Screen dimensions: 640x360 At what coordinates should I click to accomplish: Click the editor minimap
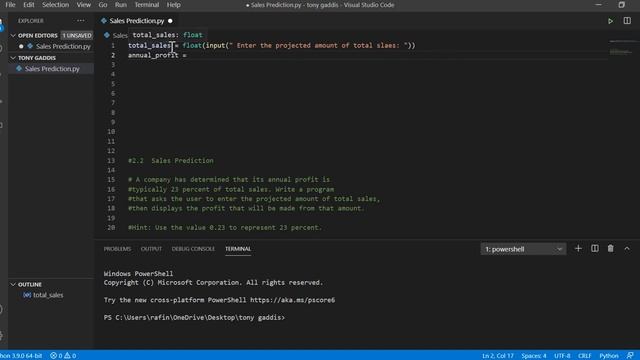click(x=623, y=47)
